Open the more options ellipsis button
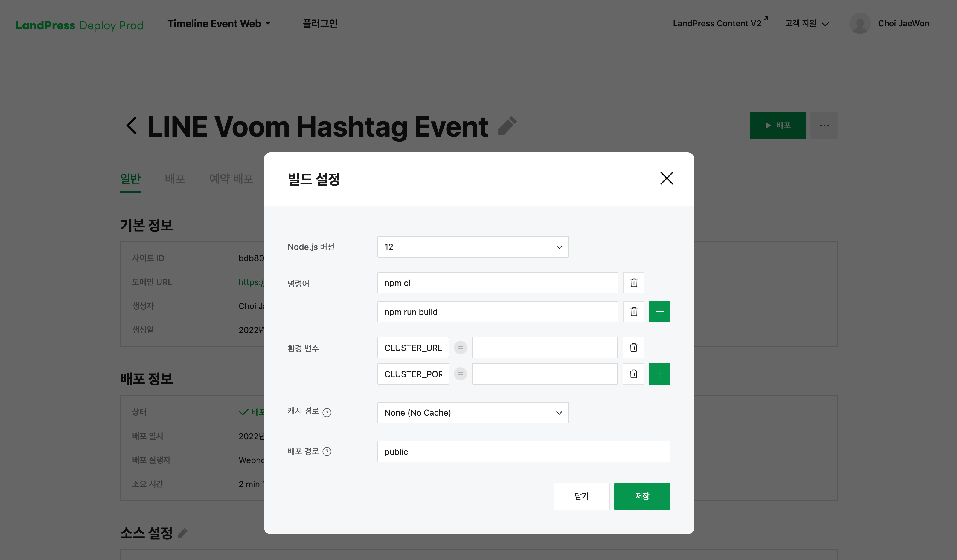The height and width of the screenshot is (560, 957). click(824, 125)
